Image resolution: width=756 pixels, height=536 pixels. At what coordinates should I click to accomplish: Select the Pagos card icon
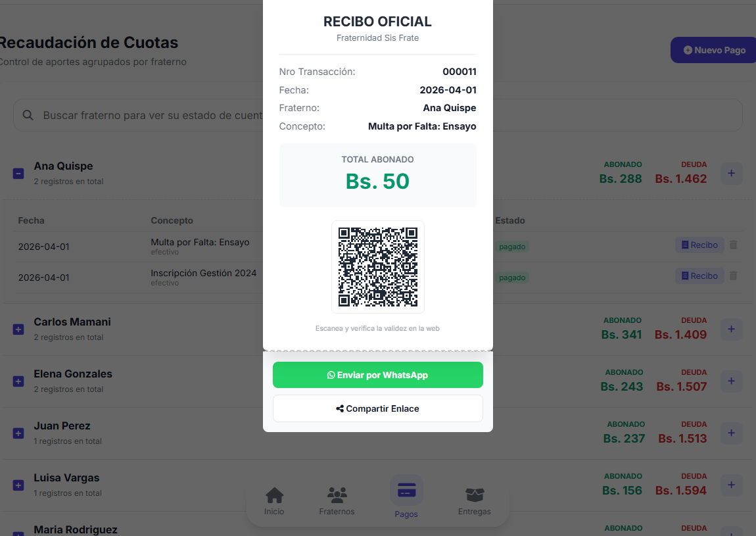point(406,492)
